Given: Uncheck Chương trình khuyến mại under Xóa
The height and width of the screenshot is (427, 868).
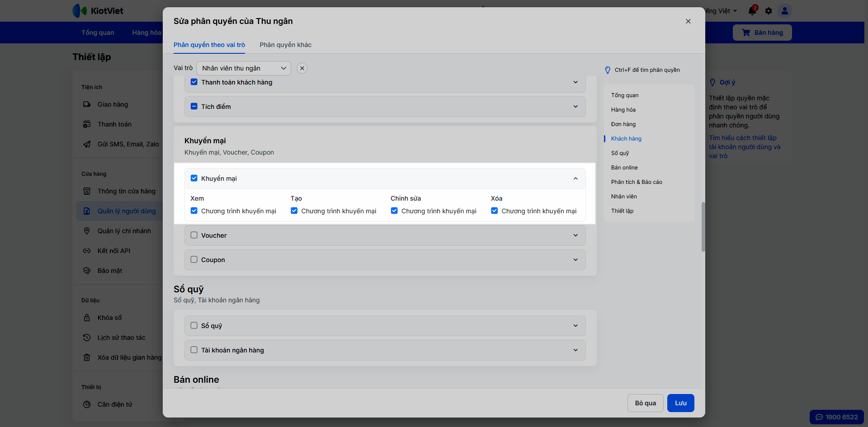Looking at the screenshot, I should (495, 211).
